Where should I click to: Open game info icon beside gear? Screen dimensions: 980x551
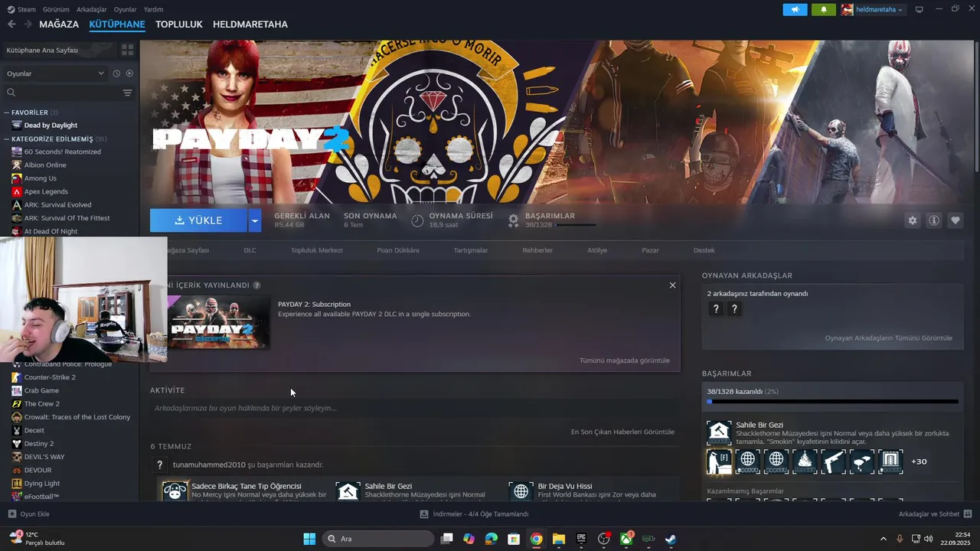click(933, 220)
